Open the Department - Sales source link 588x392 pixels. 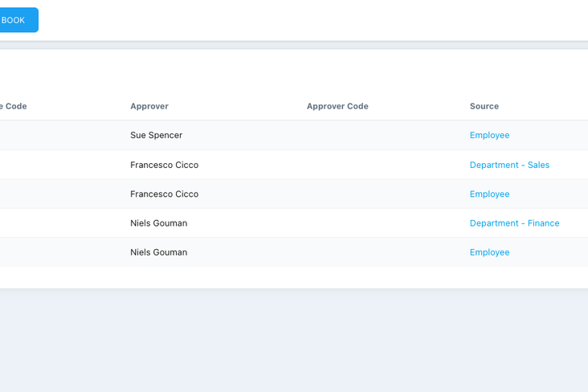pos(509,165)
